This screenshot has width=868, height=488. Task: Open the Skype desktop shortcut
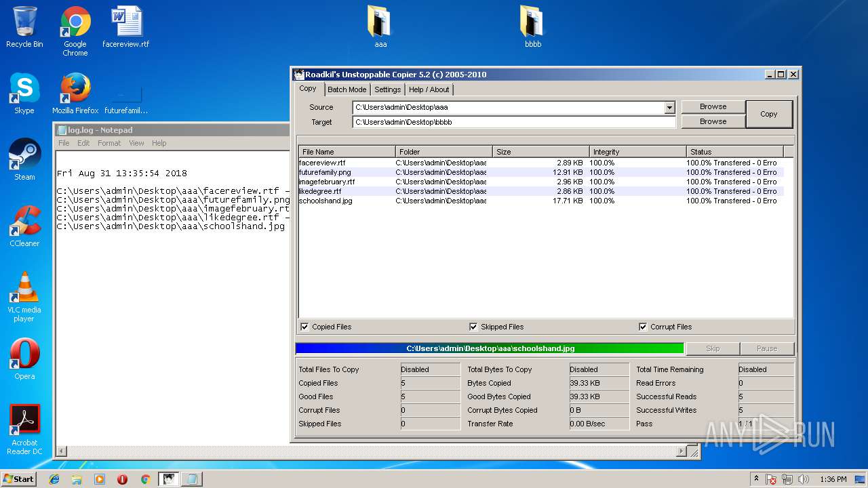[24, 94]
